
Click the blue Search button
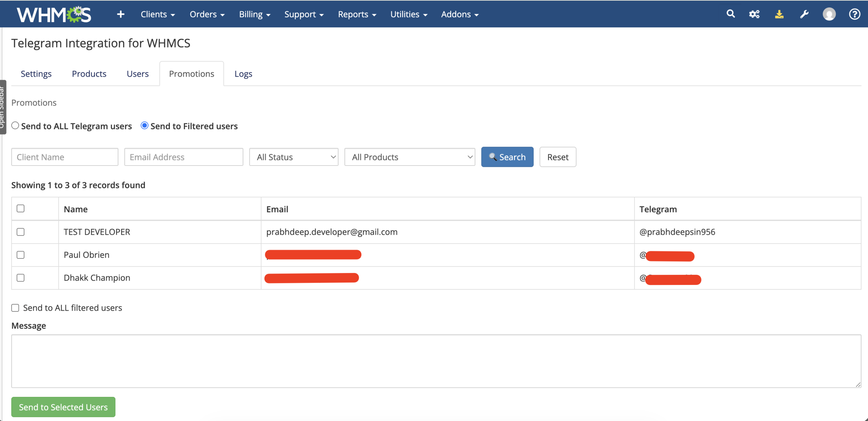(507, 157)
